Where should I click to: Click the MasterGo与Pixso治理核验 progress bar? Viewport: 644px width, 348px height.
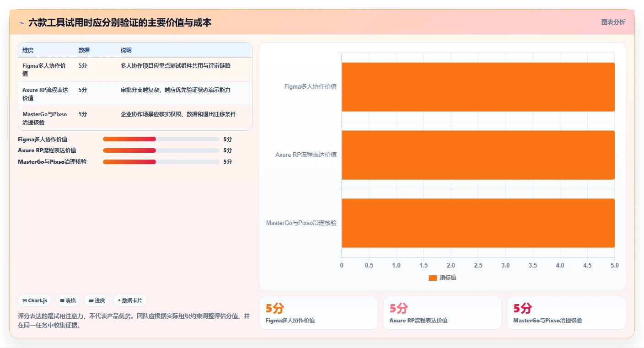pyautogui.click(x=161, y=162)
